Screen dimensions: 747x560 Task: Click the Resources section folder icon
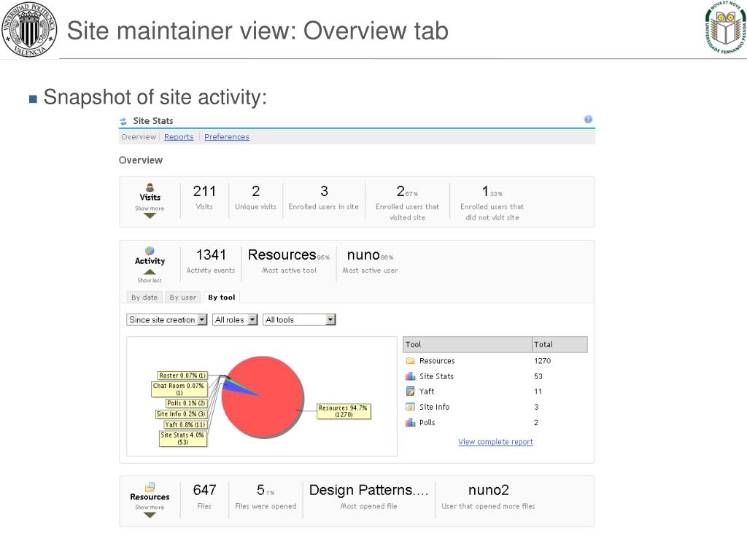click(150, 486)
